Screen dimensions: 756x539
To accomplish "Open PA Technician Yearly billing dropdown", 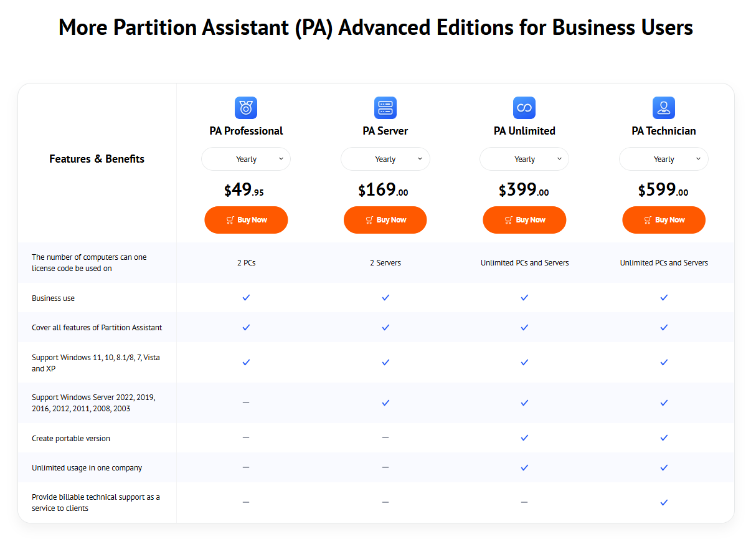I will 664,159.
